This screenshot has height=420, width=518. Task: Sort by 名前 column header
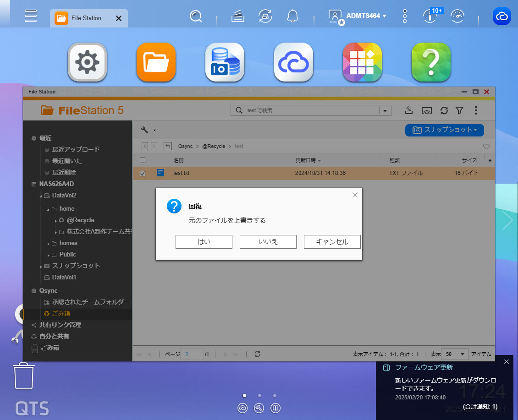pos(179,160)
